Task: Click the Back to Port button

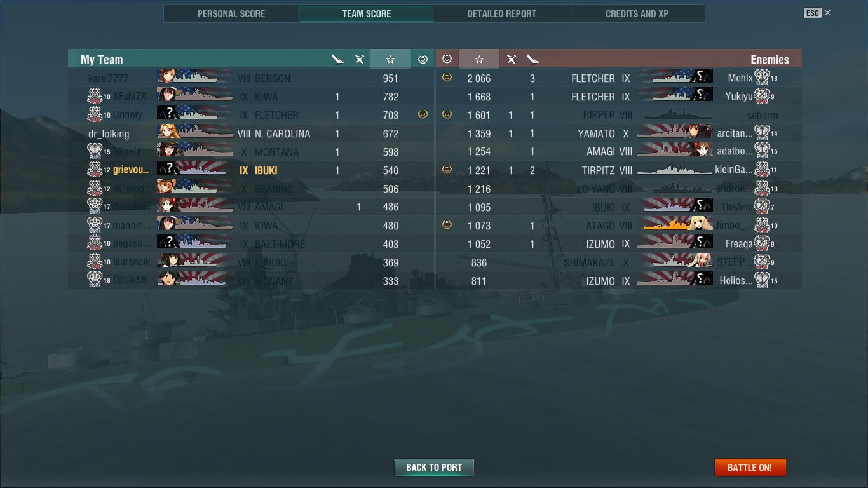Action: point(434,467)
